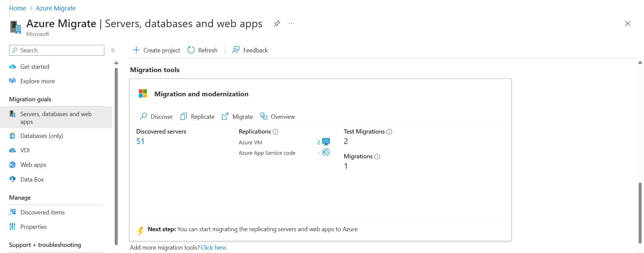Open the migration Overview
The image size is (644, 253).
(x=278, y=116)
